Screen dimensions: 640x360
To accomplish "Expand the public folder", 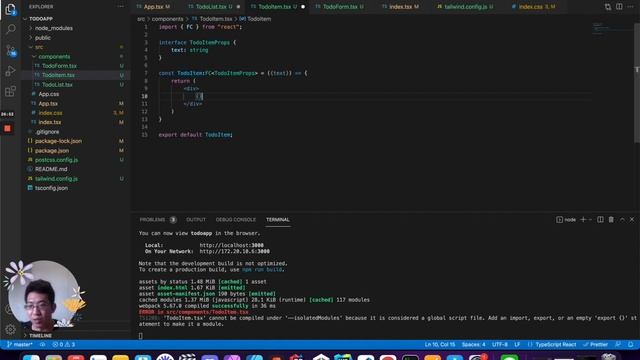I will (x=42, y=38).
